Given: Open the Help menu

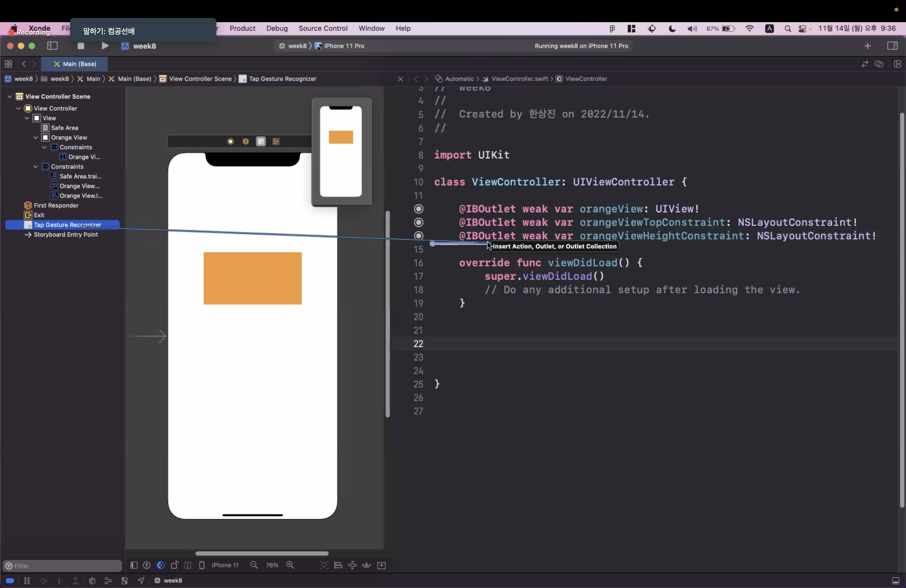Looking at the screenshot, I should point(403,28).
